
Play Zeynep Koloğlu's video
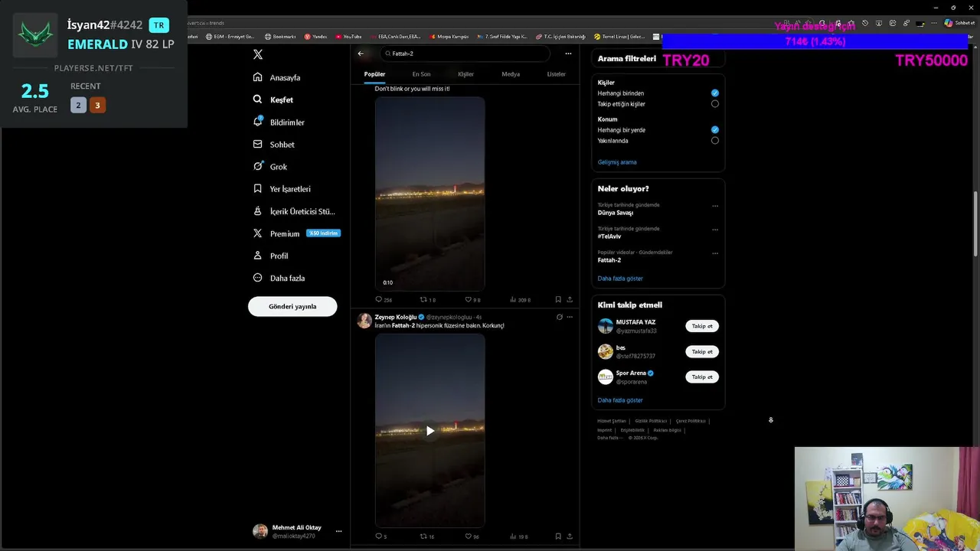point(430,431)
